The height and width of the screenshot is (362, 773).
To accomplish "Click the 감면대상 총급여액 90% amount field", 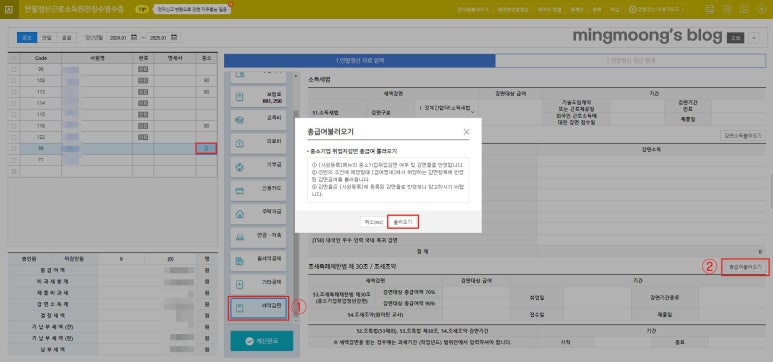I will pyautogui.click(x=476, y=303).
